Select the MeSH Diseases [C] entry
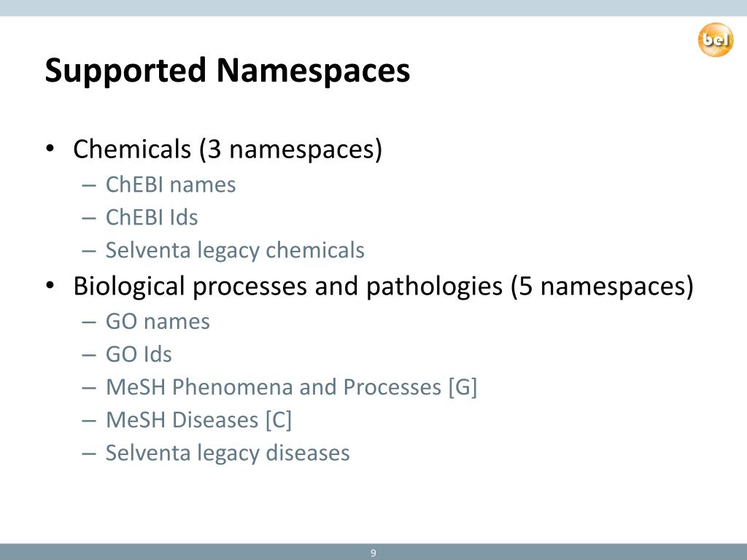This screenshot has height=560, width=747. tap(198, 420)
